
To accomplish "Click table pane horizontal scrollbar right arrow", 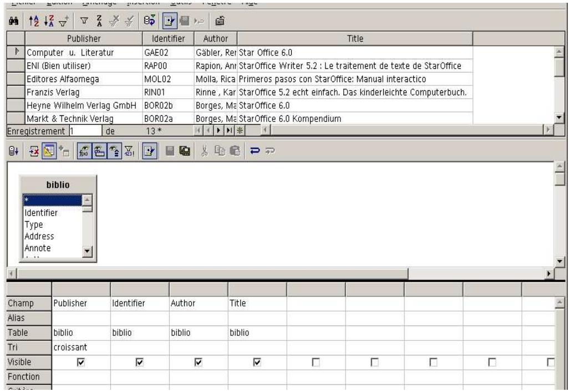I will point(548,274).
